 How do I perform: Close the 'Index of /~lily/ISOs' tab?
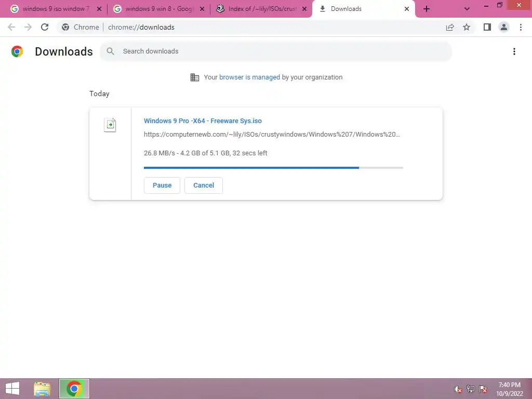pyautogui.click(x=304, y=9)
